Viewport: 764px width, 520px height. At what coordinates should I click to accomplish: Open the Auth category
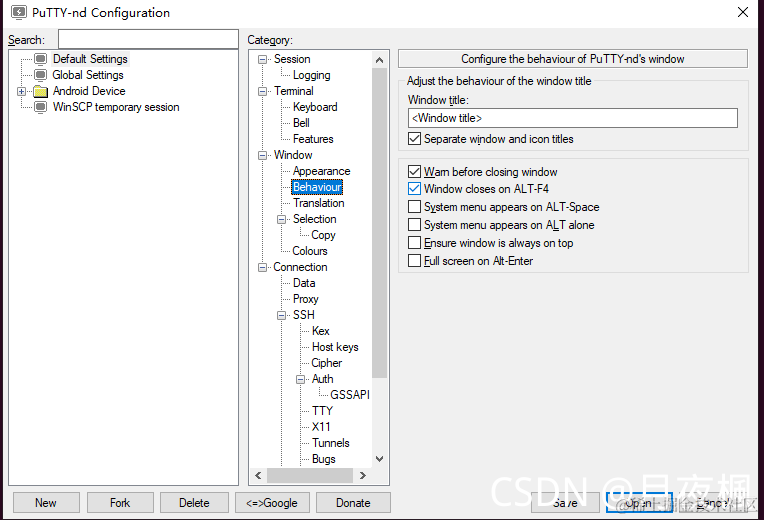click(x=323, y=379)
